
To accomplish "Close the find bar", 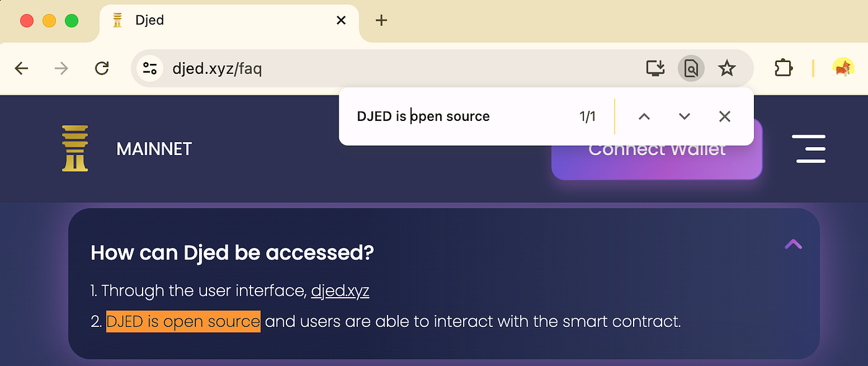I will (x=724, y=117).
